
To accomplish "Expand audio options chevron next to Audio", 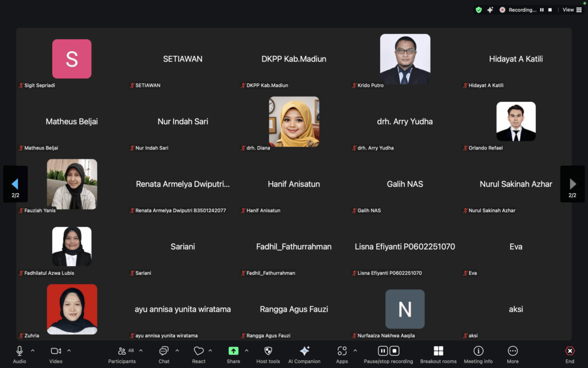I will (33, 350).
